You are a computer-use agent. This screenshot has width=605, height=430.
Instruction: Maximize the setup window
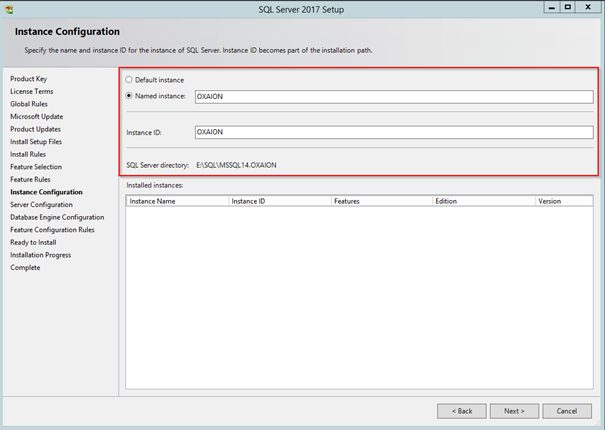(x=568, y=7)
